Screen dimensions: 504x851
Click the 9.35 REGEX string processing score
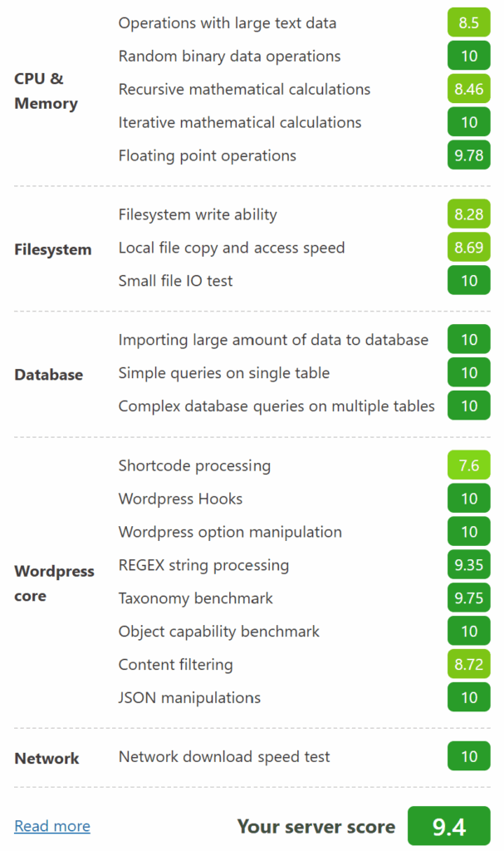pos(469,565)
